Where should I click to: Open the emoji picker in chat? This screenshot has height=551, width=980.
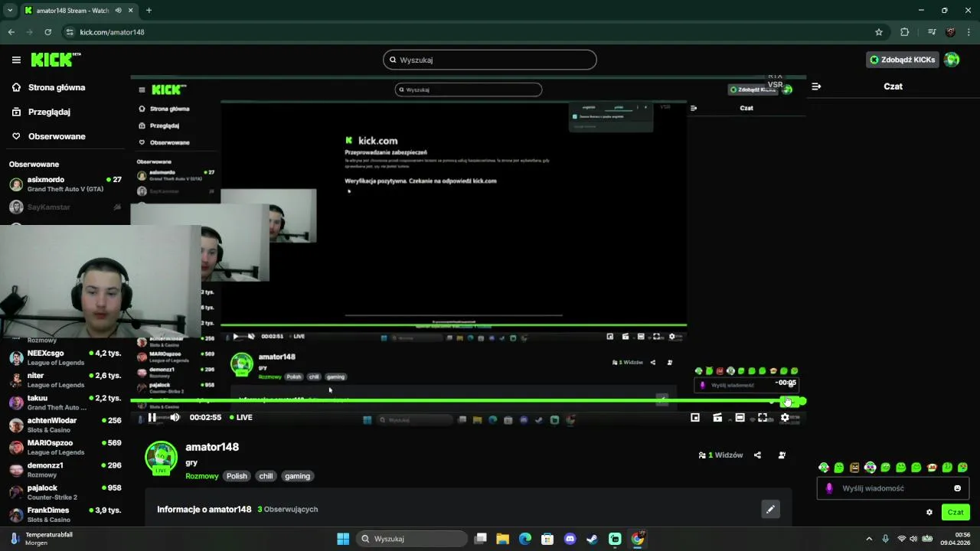click(957, 488)
